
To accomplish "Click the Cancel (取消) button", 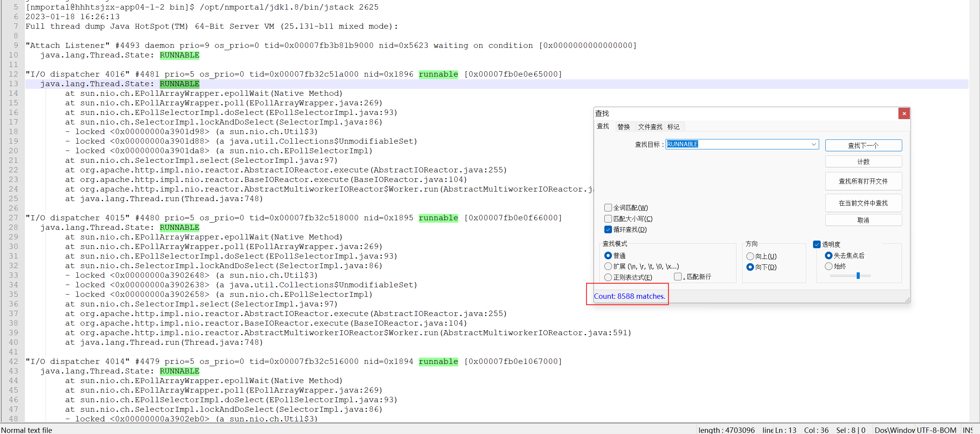I will (x=863, y=220).
